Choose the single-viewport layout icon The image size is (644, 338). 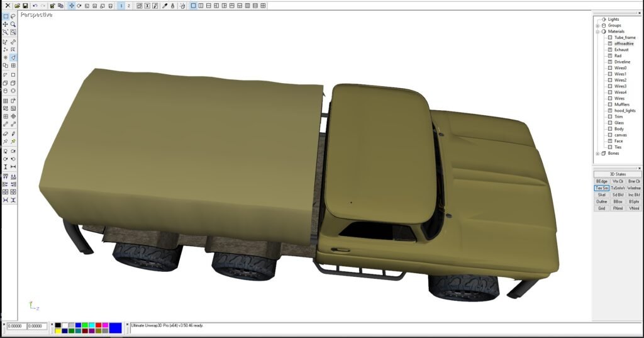coord(194,6)
